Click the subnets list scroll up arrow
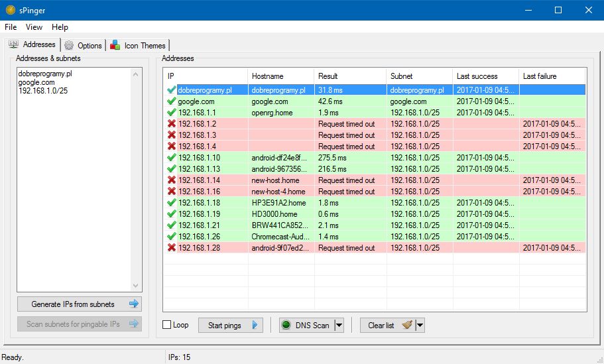604x364 pixels. point(136,74)
